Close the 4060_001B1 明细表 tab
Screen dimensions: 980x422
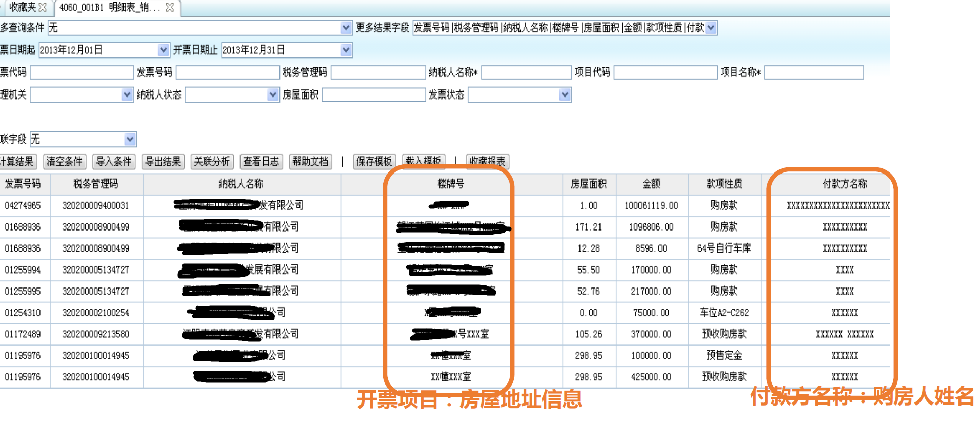170,7
